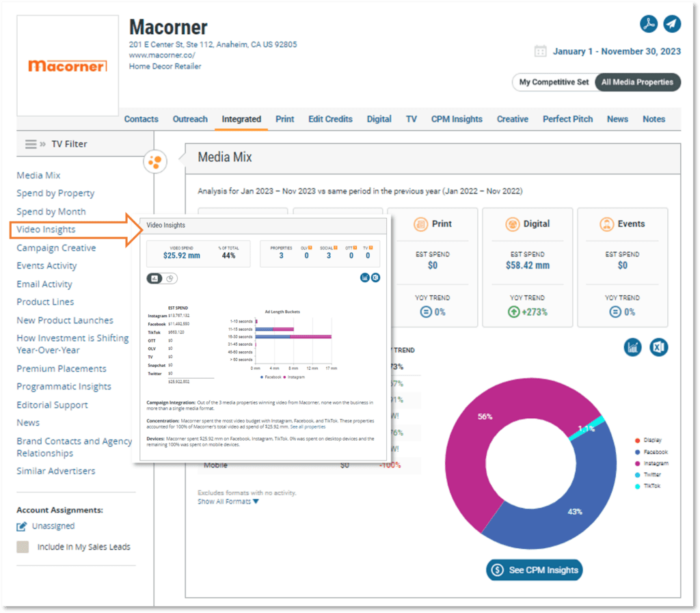Click OTT help badge in Video Insights
This screenshot has width=700, height=613.
click(x=355, y=247)
